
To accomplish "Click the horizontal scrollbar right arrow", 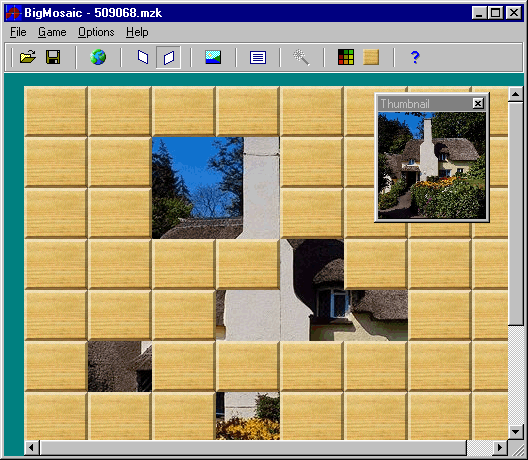I will (x=500, y=448).
